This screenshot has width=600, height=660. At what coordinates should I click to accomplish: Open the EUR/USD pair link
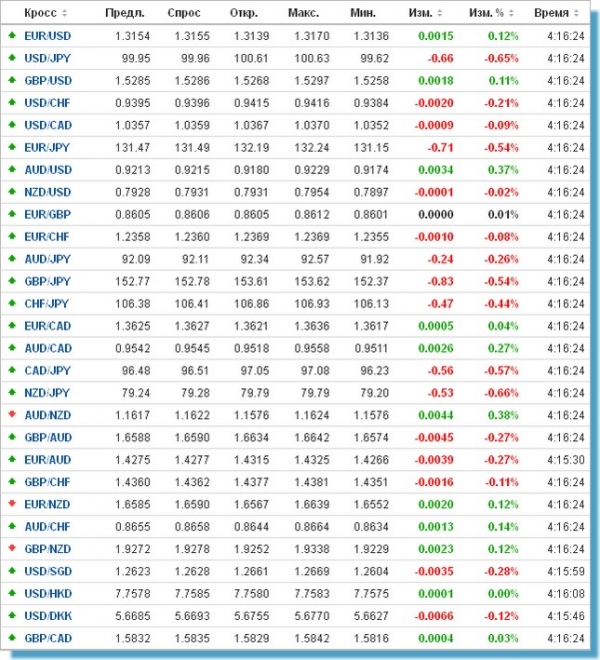pos(48,36)
